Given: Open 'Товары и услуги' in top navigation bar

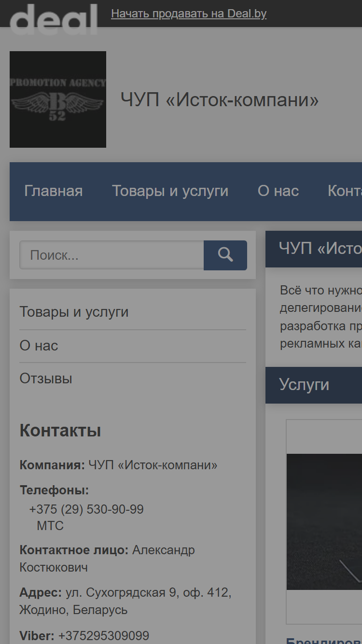Looking at the screenshot, I should 170,191.
